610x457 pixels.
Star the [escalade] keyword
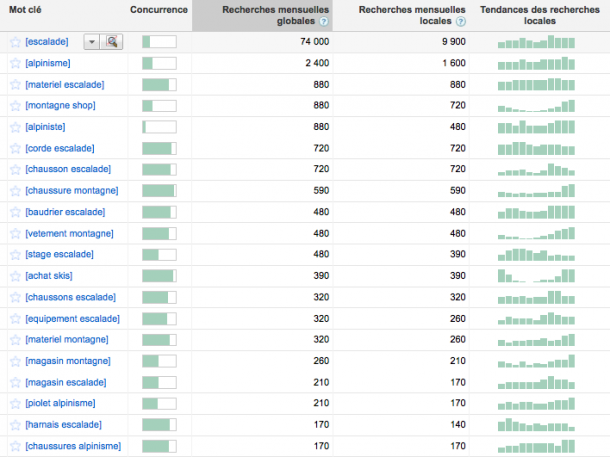[15, 42]
